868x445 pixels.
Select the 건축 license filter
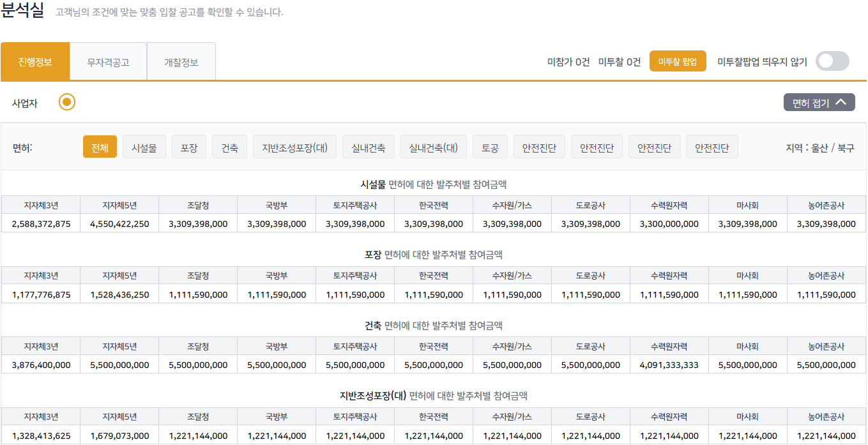pos(229,146)
